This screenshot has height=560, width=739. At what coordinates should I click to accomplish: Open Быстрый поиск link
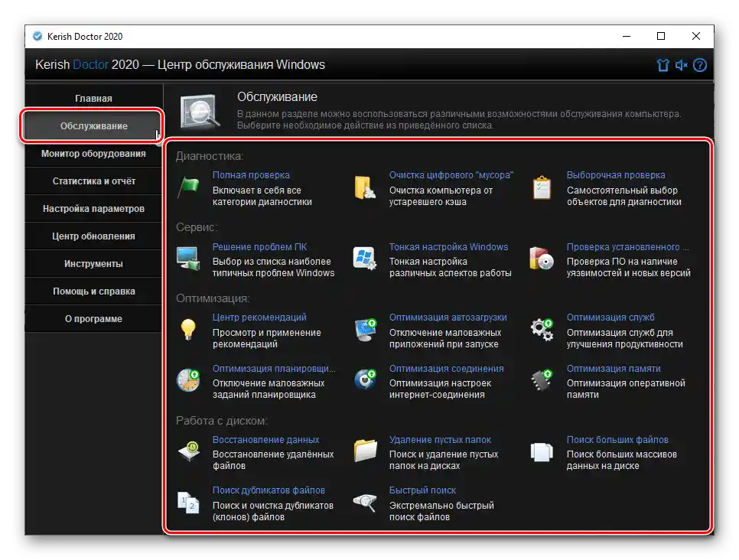pyautogui.click(x=422, y=490)
